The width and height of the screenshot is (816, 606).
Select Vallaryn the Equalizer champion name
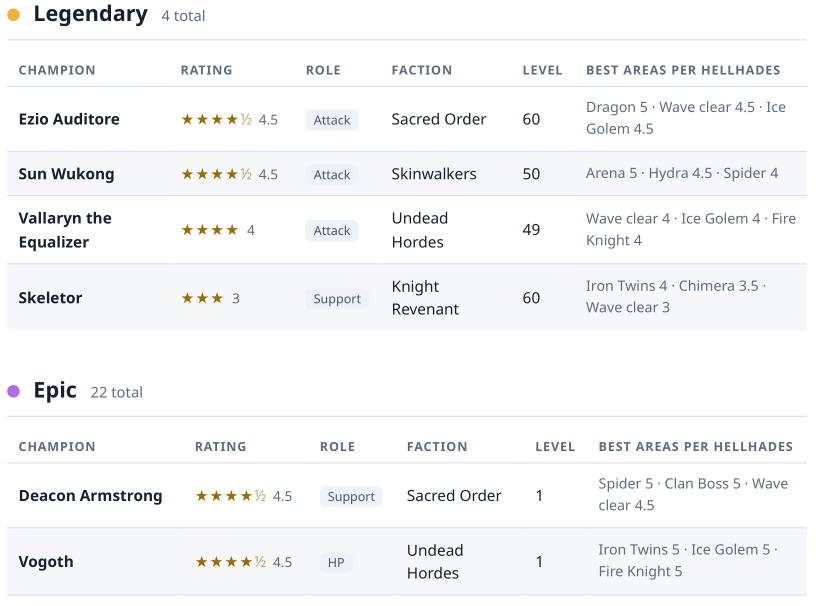65,230
